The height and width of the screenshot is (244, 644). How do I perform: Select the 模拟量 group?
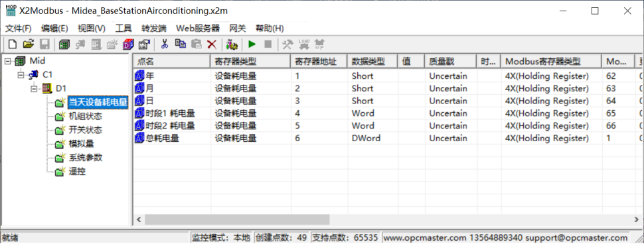point(81,144)
